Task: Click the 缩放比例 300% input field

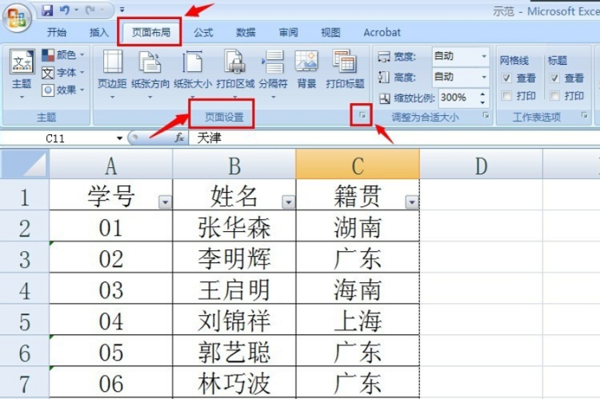Action: point(458,98)
